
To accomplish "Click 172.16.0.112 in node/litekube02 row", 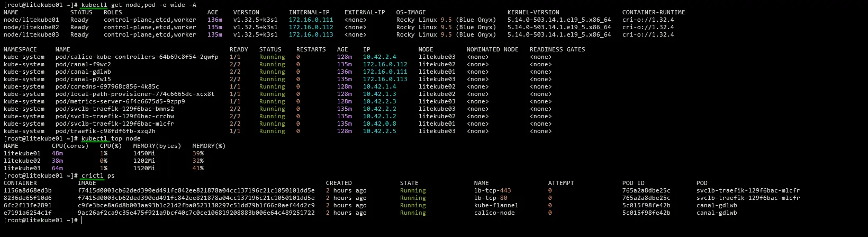I will pos(311,27).
